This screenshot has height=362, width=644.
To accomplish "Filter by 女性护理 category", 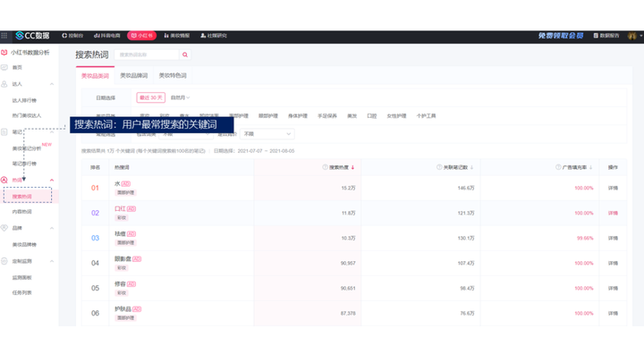I will click(x=396, y=116).
